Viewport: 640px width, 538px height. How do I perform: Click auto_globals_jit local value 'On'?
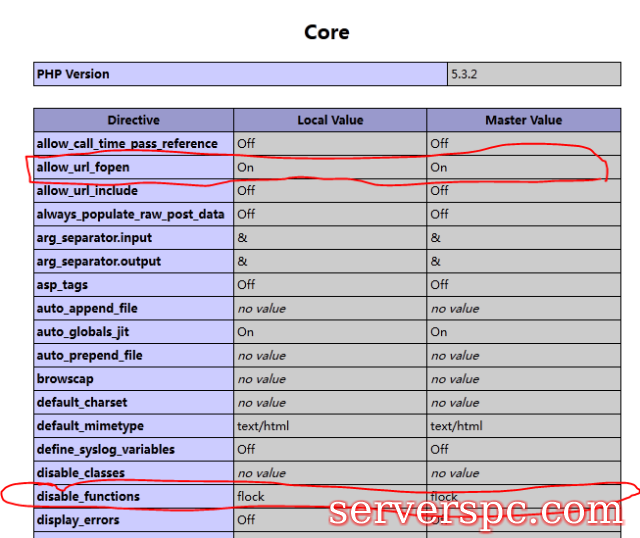point(246,332)
